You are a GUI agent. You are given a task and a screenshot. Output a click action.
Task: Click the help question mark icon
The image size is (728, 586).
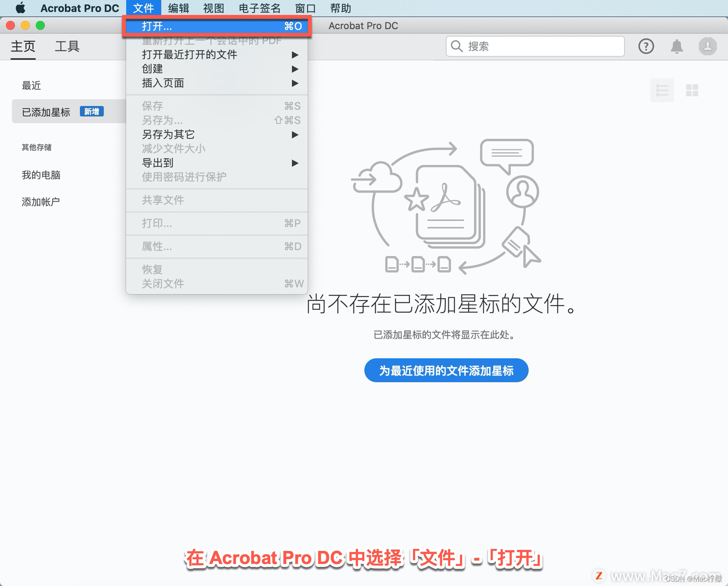coord(646,46)
